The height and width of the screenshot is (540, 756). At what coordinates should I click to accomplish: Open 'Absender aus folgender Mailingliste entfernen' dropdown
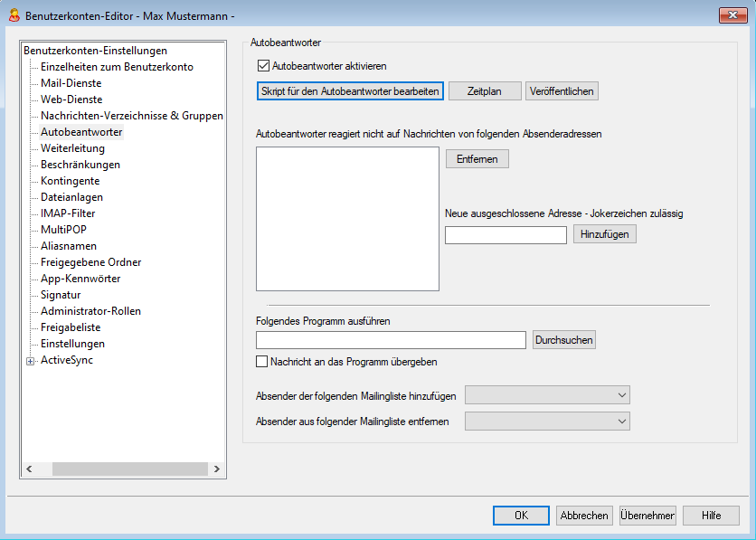click(546, 421)
